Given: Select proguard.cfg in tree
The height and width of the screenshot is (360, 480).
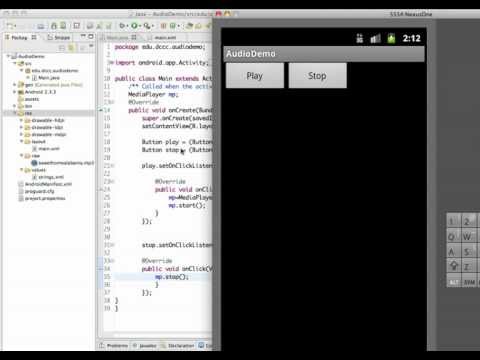Looking at the screenshot, I should (x=36, y=191).
